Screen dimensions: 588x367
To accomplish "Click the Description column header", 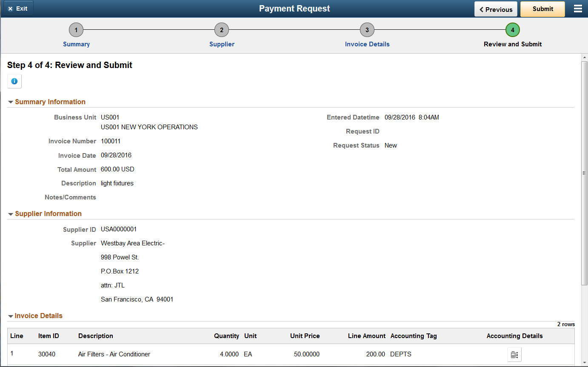I will click(96, 336).
